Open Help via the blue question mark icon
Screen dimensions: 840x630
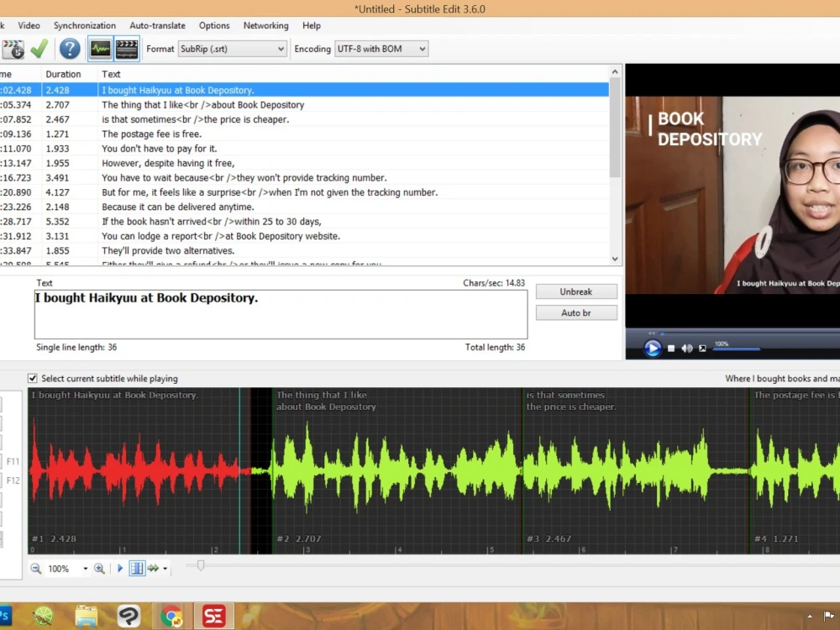pyautogui.click(x=70, y=49)
